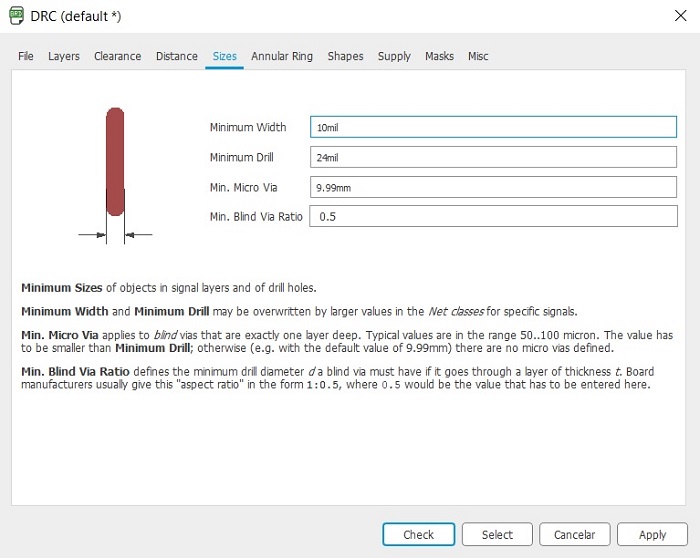Close the DRC dialog window
Screen dimensions: 700x558
(680, 16)
